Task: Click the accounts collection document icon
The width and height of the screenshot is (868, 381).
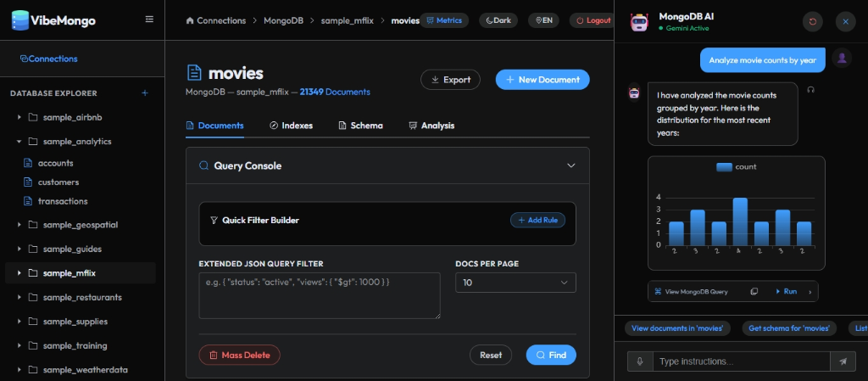Action: (28, 164)
